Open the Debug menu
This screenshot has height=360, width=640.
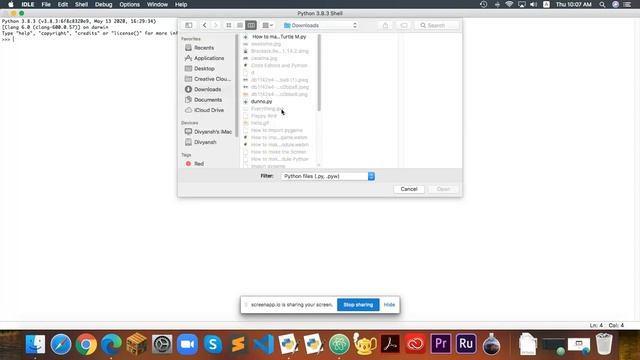click(x=104, y=4)
